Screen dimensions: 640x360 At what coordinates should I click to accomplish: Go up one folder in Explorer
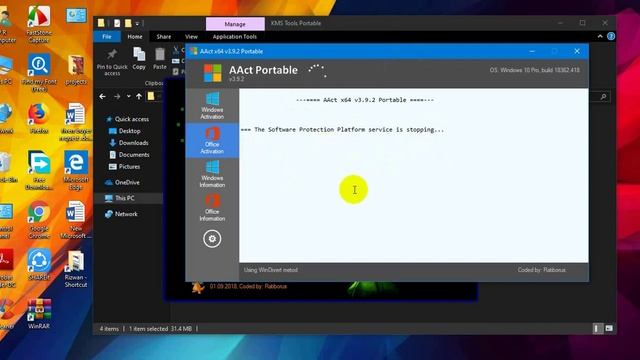(139, 97)
